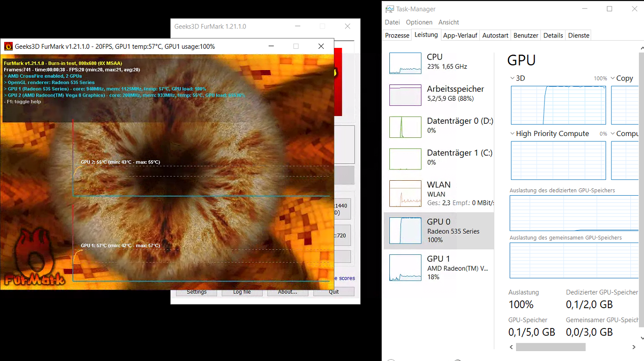Select the Leistung tab

pos(426,35)
